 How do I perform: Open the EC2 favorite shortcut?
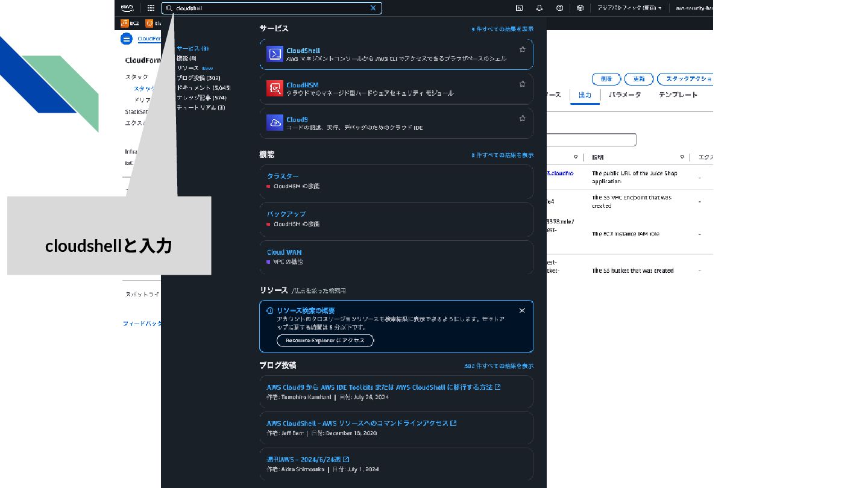tap(130, 23)
